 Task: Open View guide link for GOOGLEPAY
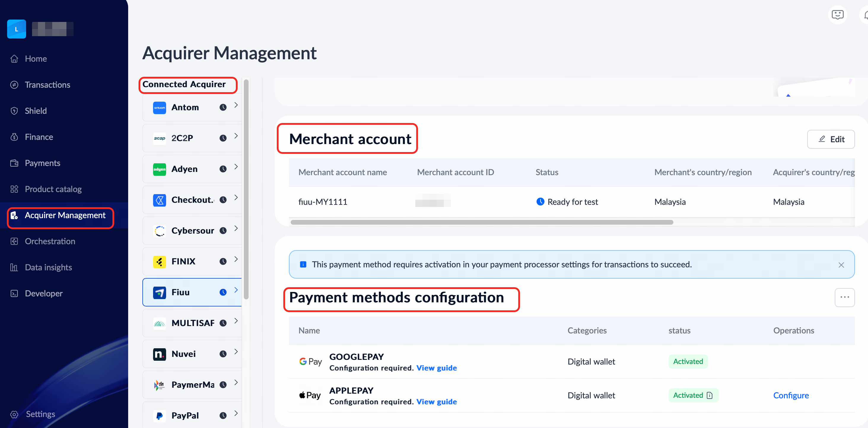point(436,368)
